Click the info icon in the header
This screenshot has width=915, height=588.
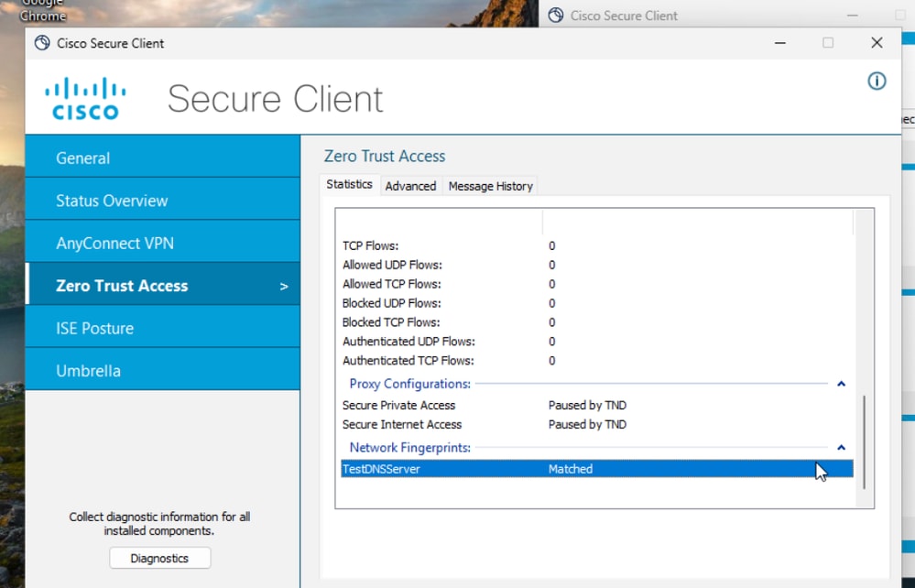pyautogui.click(x=877, y=82)
